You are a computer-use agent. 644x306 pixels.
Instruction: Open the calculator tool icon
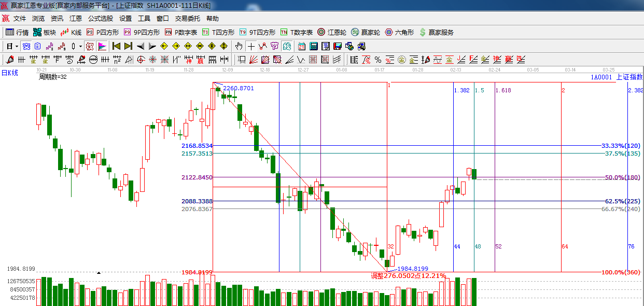[313, 46]
